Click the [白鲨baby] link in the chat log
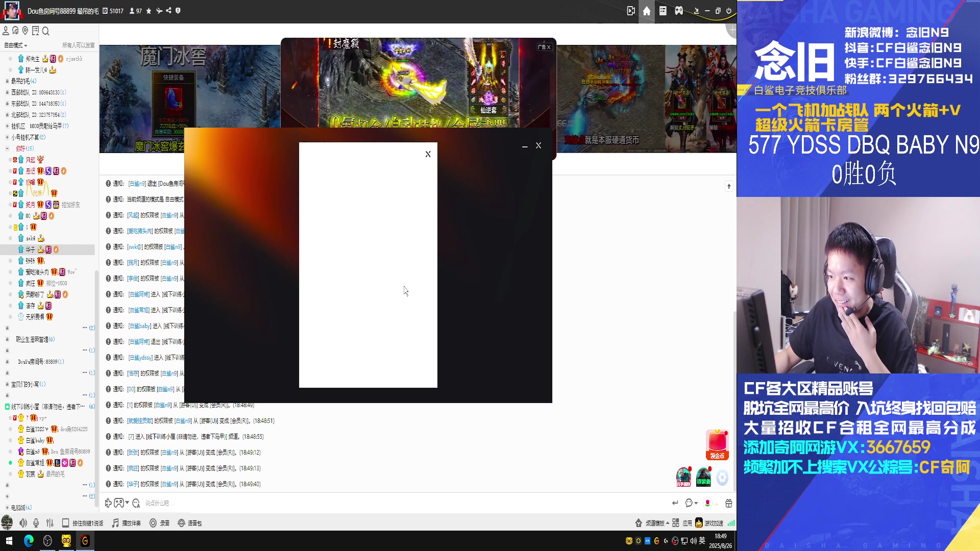This screenshot has width=980, height=551. click(140, 326)
